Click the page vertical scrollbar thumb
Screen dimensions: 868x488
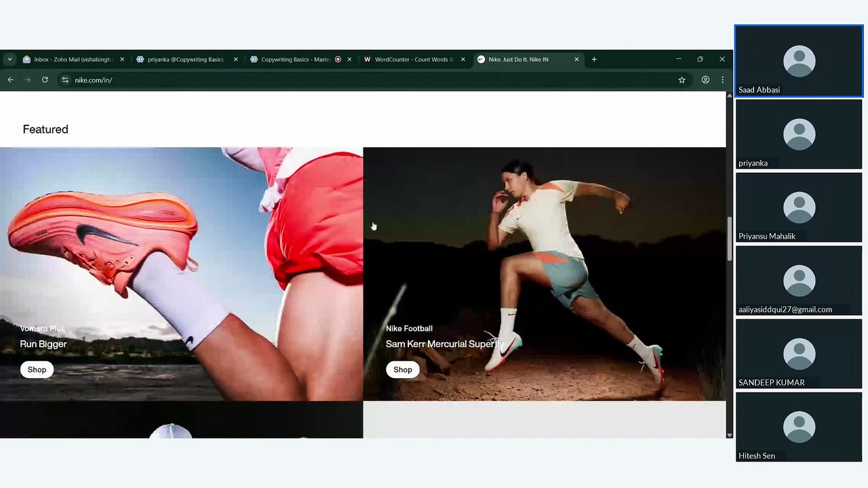coord(729,239)
